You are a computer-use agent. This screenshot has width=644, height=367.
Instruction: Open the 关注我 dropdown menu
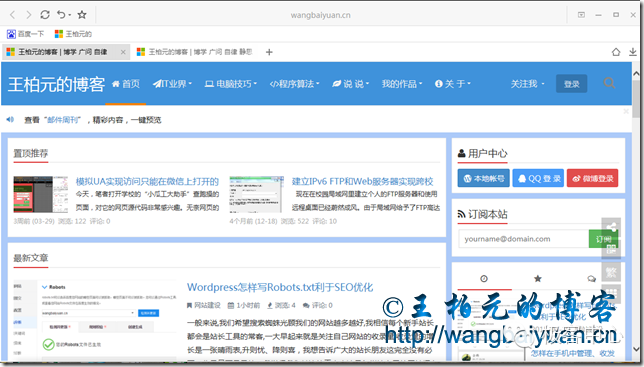coord(527,84)
